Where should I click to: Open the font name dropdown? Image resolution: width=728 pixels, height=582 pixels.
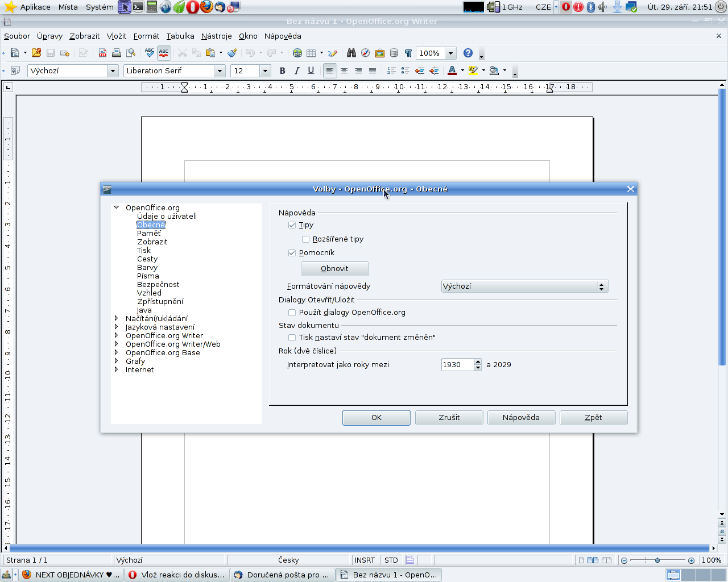tap(220, 70)
